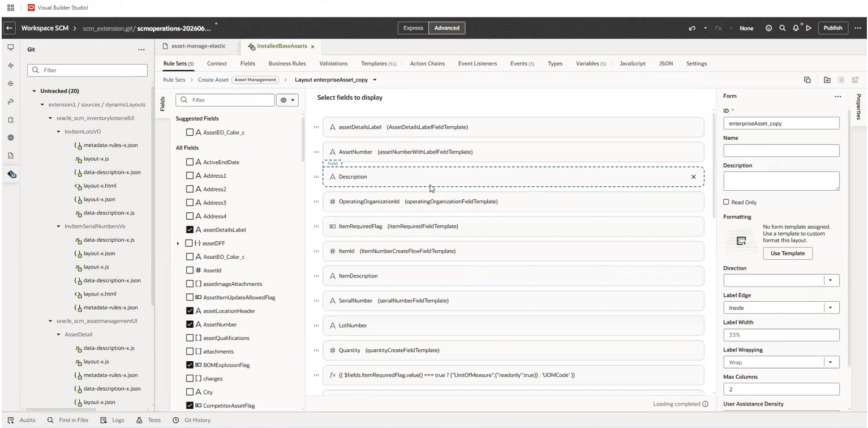Remove the Description field with its X
The width and height of the screenshot is (868, 428).
click(694, 177)
